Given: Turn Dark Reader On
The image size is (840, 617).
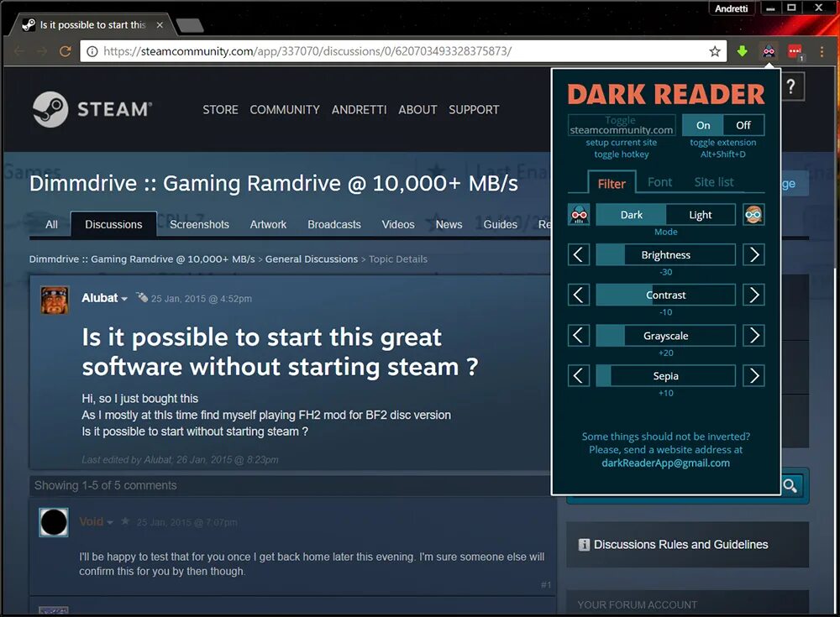Looking at the screenshot, I should point(703,125).
